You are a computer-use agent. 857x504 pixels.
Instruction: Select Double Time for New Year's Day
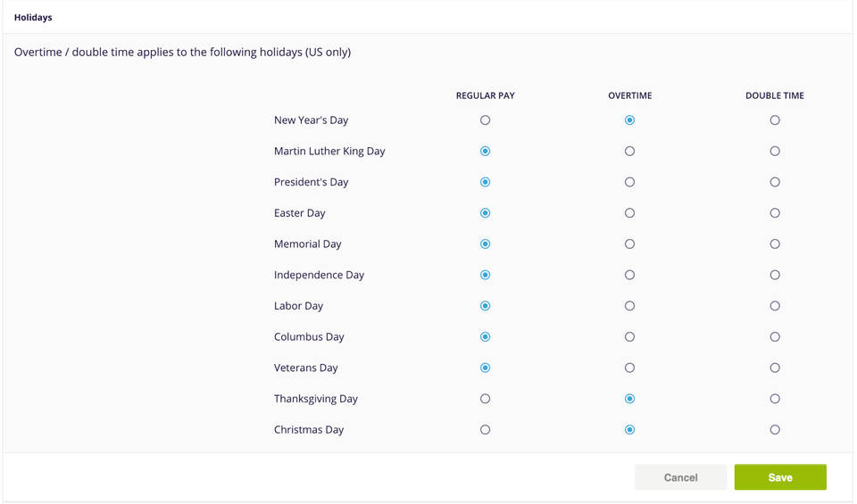click(775, 120)
